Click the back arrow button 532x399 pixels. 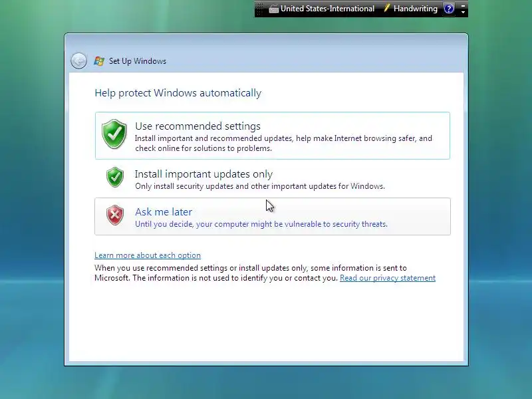click(x=78, y=61)
